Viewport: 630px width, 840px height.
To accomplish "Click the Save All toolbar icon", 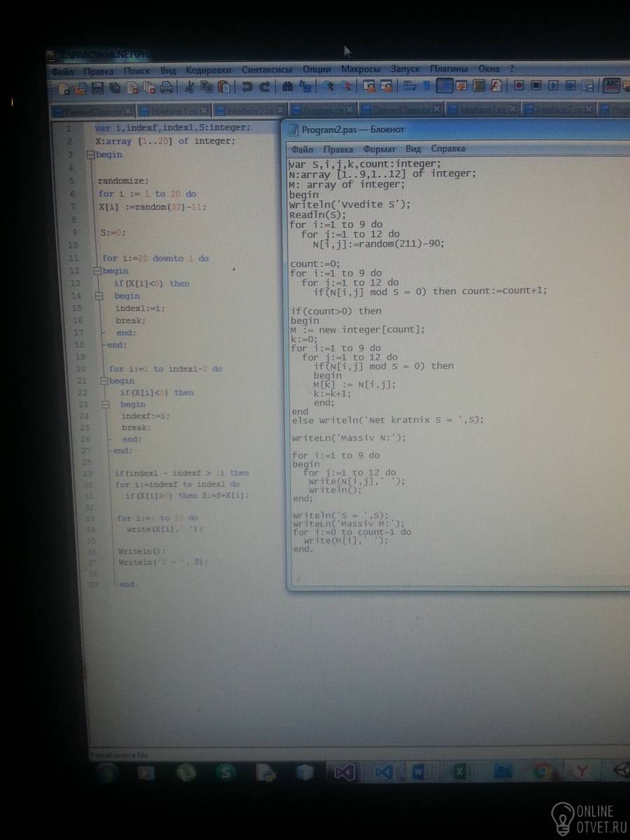I will click(x=114, y=87).
